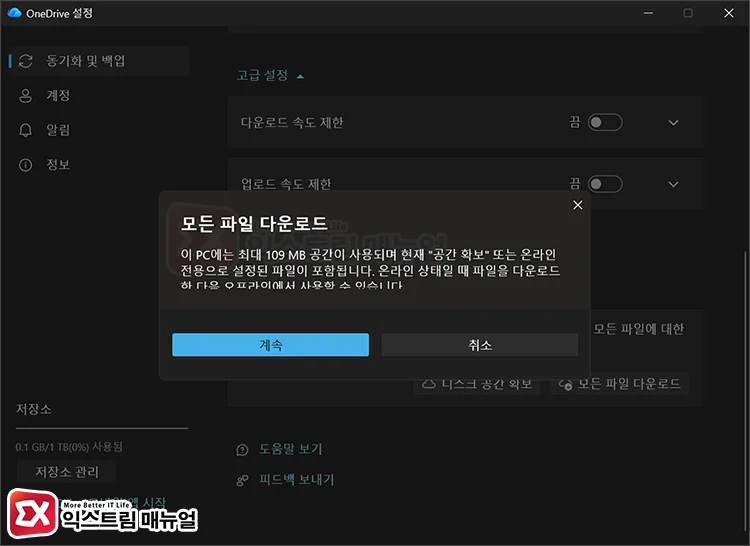Click the 모든 파일 다운로드 dialog title
Image resolution: width=750 pixels, height=546 pixels.
[254, 223]
